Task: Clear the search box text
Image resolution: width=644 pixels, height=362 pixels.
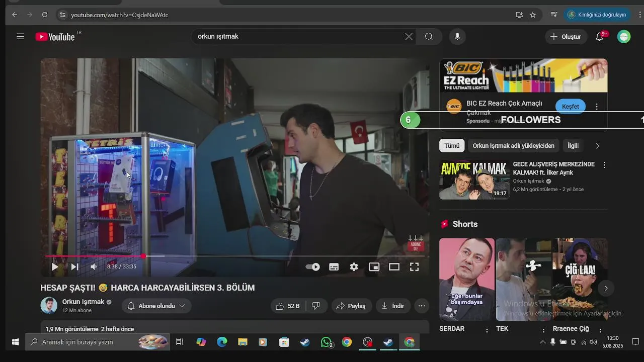Action: 409,37
